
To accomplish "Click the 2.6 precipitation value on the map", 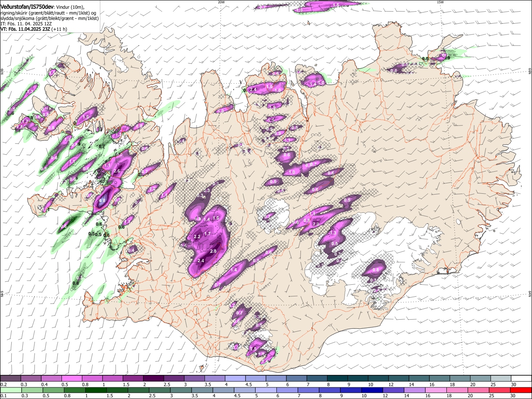I will click(116, 171).
